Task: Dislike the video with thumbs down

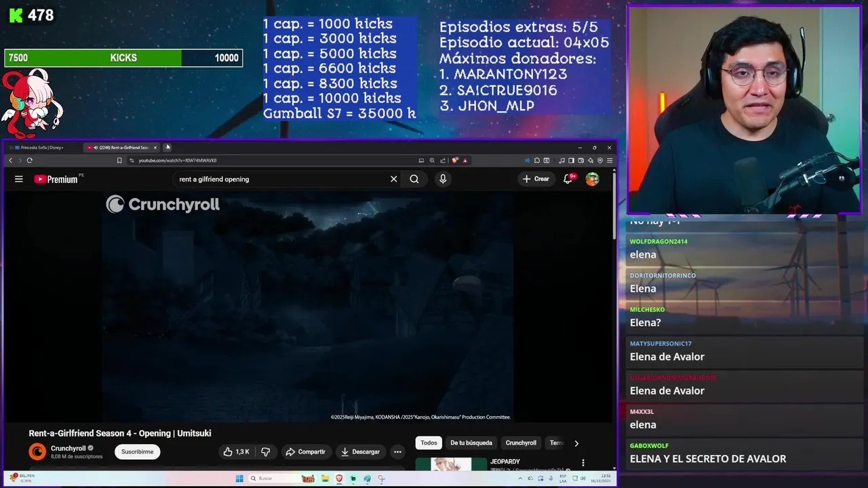Action: point(266,451)
